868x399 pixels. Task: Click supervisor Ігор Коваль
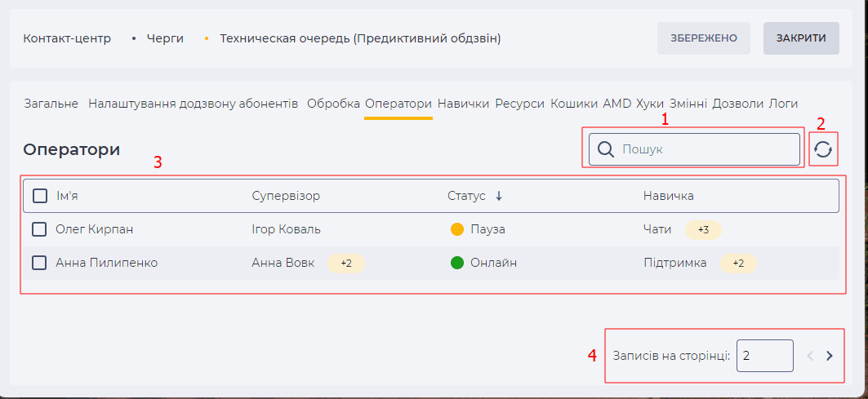point(286,229)
